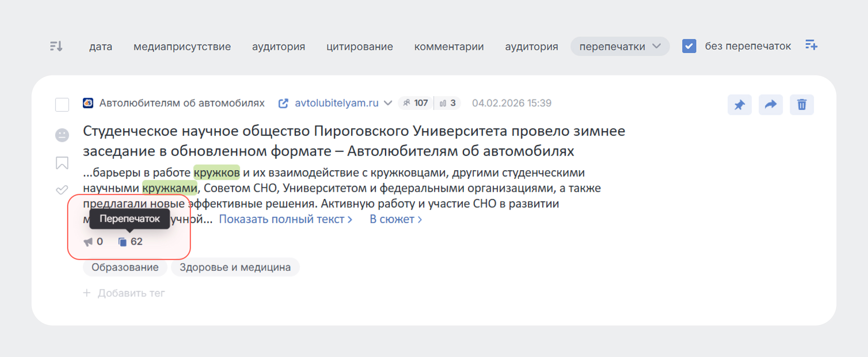Expand the 'перепечатки' sort dropdown

(619, 46)
